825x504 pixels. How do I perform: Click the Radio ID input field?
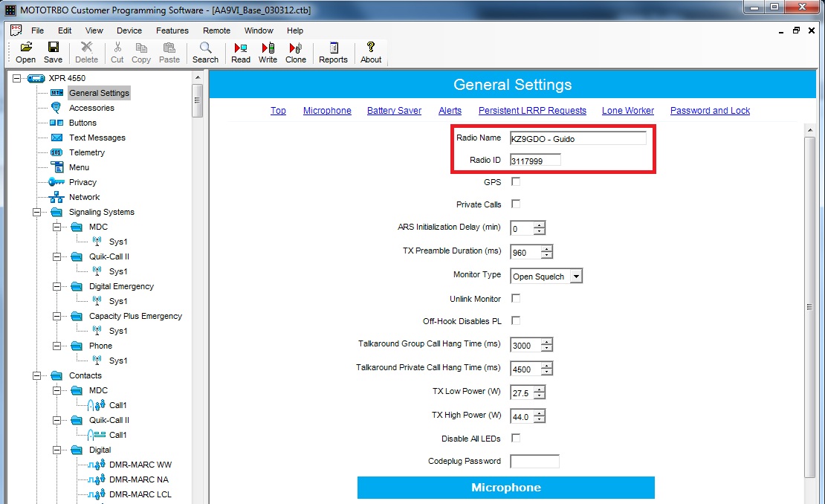[x=535, y=161]
